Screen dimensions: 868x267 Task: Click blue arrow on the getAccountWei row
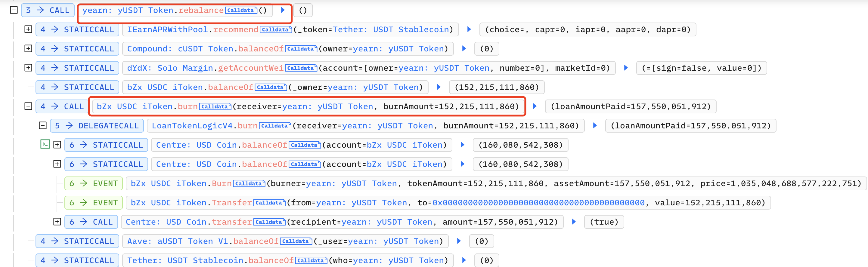626,68
